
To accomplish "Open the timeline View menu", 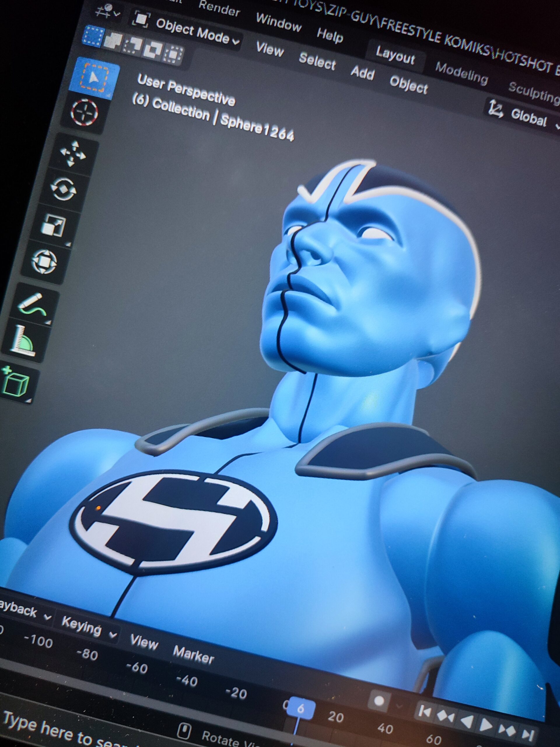I will tap(144, 641).
